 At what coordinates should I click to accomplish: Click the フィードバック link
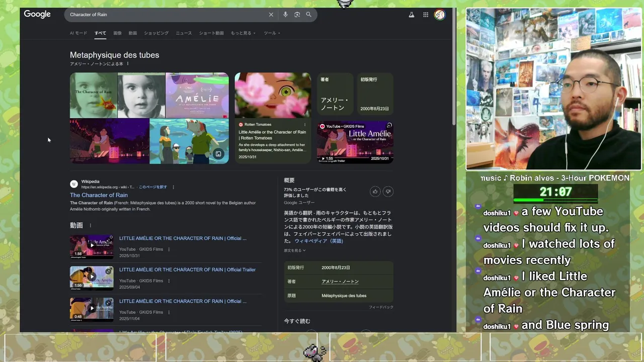(x=381, y=307)
